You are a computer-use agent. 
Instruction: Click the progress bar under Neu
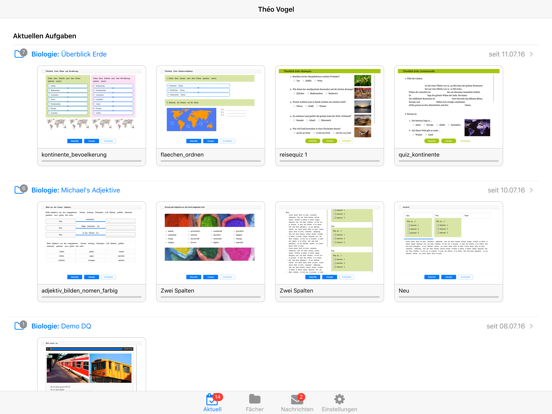[448, 297]
